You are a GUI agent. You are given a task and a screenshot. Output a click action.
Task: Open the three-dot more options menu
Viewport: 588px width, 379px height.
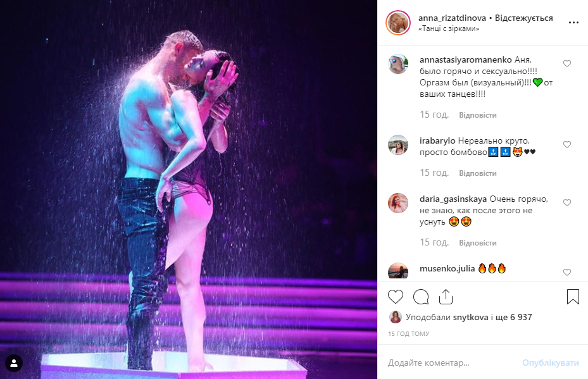point(573,23)
